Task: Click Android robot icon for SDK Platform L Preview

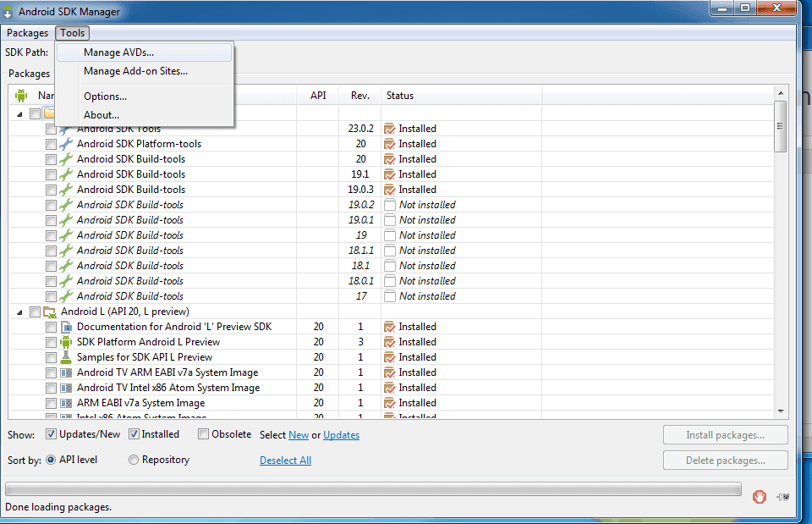Action: [x=66, y=342]
